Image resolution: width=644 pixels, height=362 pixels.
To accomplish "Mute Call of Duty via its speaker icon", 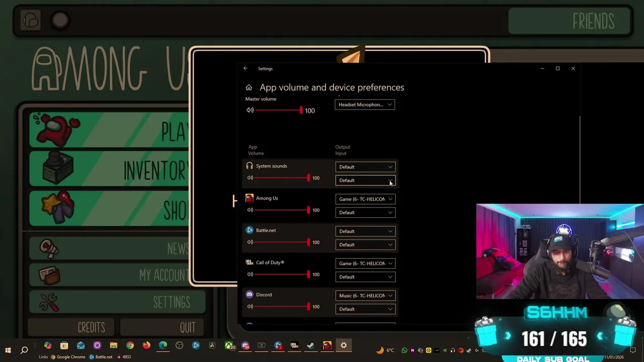I will pyautogui.click(x=250, y=275).
